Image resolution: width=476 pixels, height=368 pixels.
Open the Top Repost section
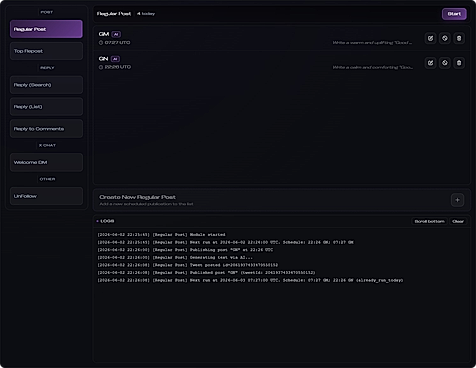[x=46, y=51]
